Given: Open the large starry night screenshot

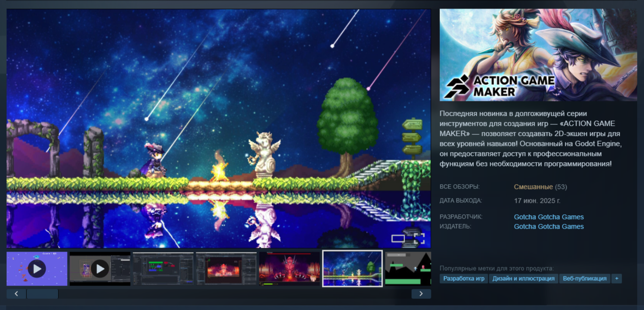Looking at the screenshot, I should click(218, 128).
